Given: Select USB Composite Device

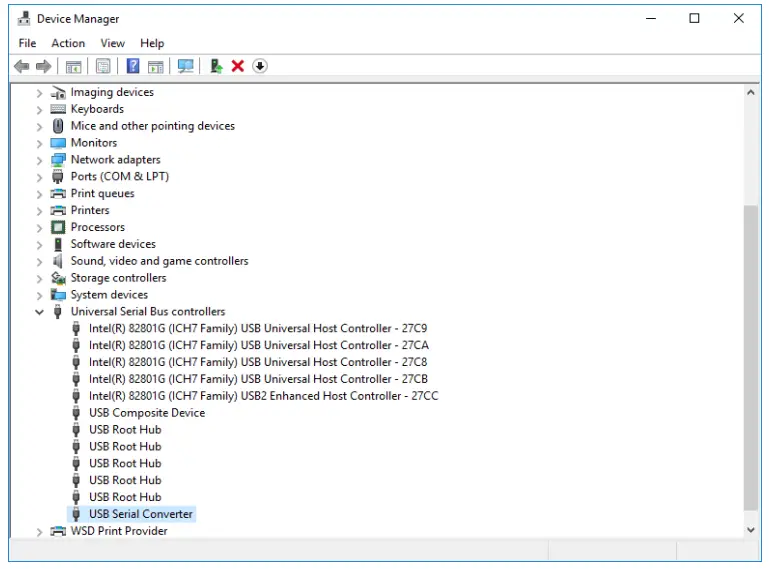Looking at the screenshot, I should point(147,413).
